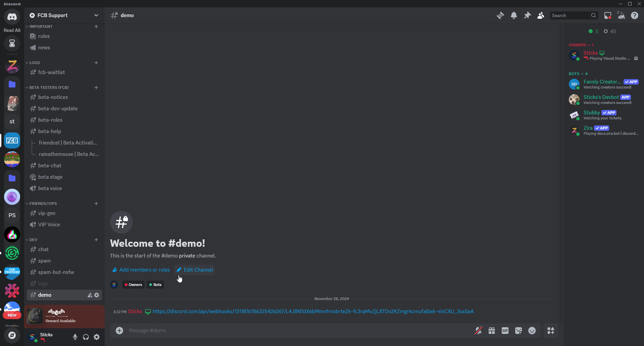Open the notification settings bell icon

[x=514, y=15]
